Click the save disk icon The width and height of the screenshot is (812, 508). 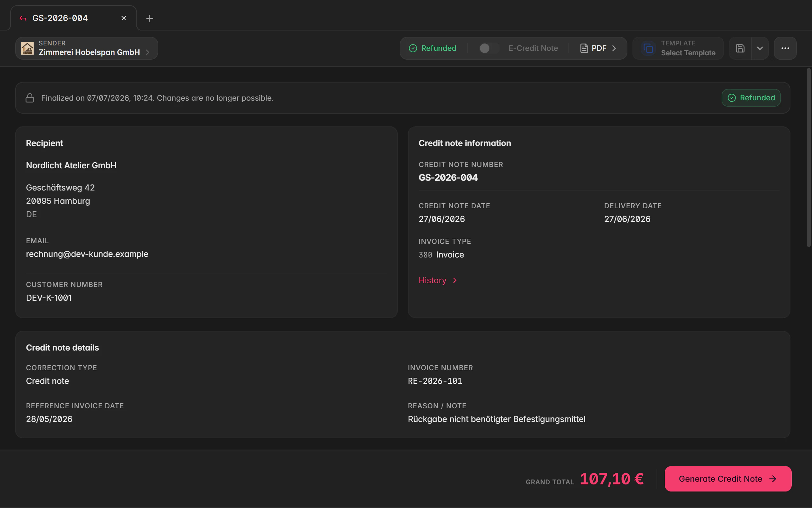point(740,48)
